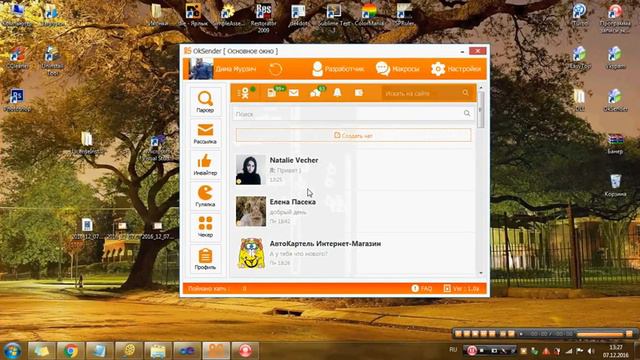Open the Чекер section

point(205,227)
